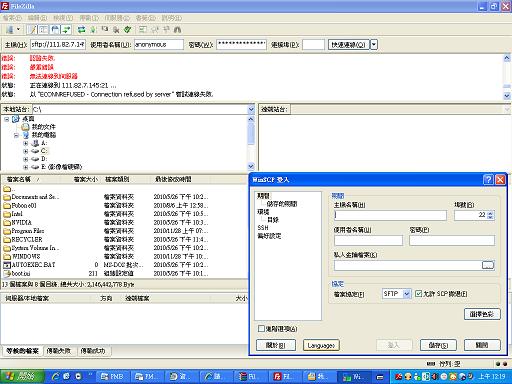Viewport: 512px width, 384px height.
Task: Click the masked password field in quickconnect bar
Action: point(241,45)
